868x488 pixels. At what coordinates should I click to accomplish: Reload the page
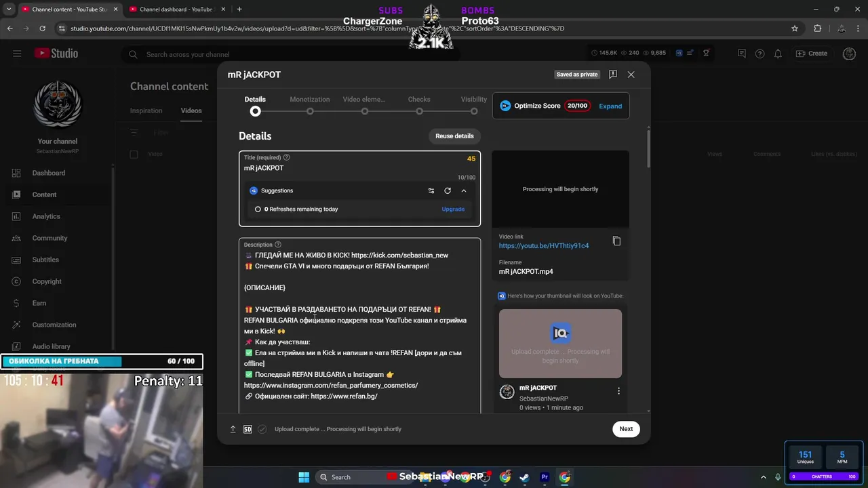(x=43, y=28)
